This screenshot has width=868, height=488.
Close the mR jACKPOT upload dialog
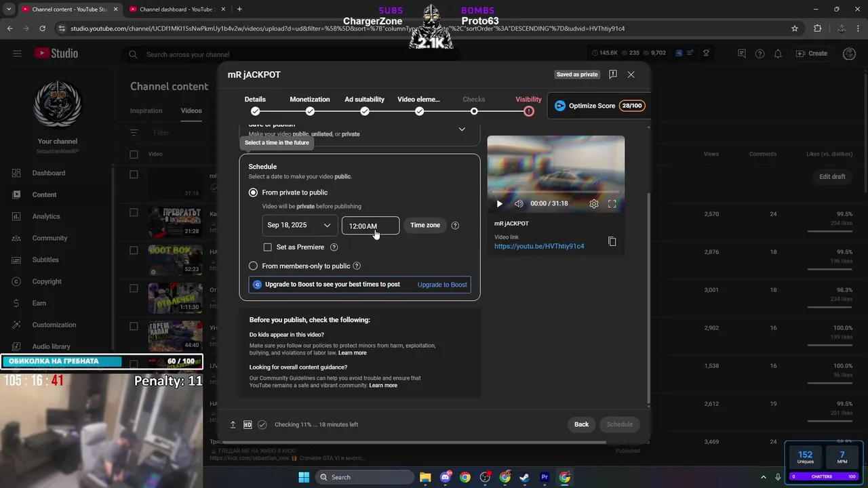(631, 75)
